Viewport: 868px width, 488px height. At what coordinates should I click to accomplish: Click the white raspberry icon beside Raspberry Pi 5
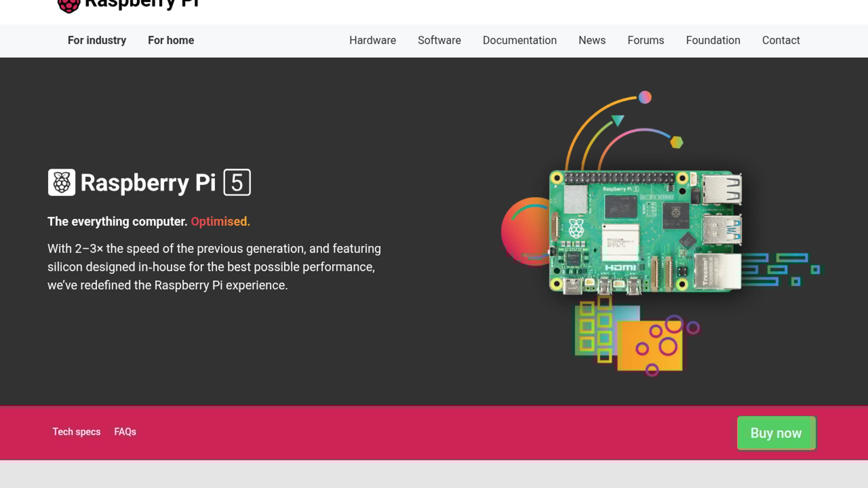[x=61, y=183]
